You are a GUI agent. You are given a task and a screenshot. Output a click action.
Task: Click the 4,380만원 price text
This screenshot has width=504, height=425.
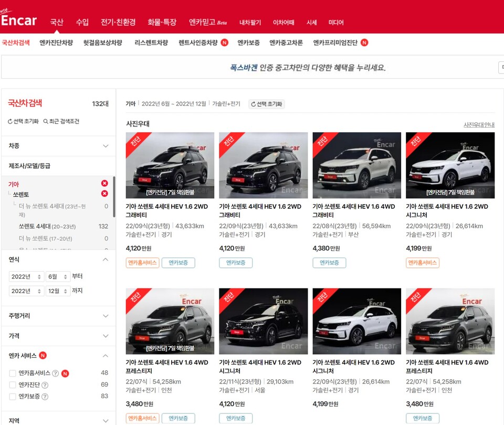326,248
